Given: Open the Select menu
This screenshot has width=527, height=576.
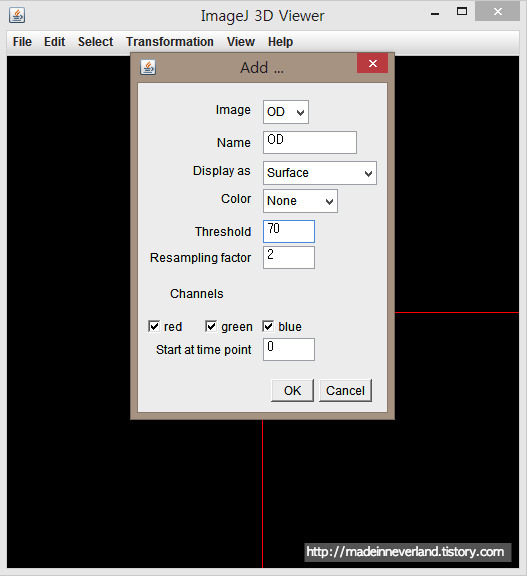Looking at the screenshot, I should pyautogui.click(x=95, y=42).
